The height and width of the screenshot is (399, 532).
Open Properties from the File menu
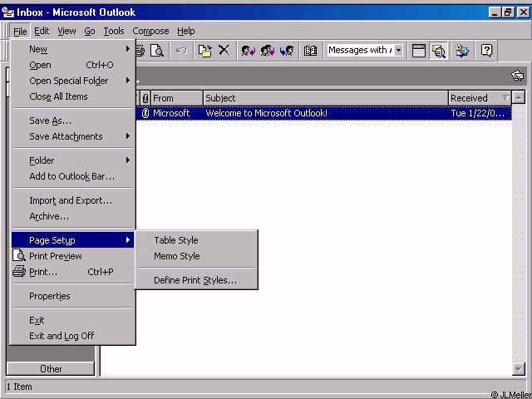(72, 296)
